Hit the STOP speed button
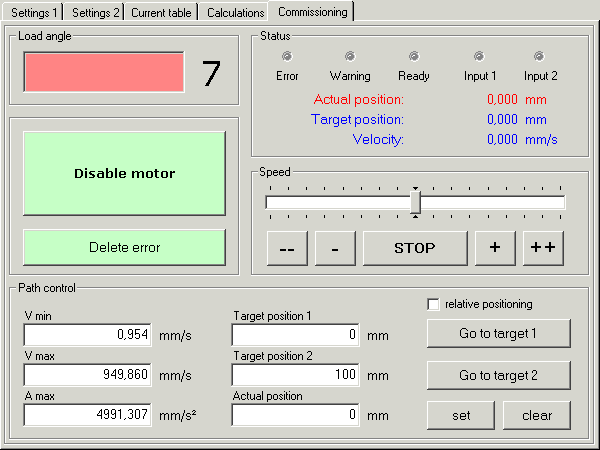Screen dimensions: 600x450 click(415, 248)
